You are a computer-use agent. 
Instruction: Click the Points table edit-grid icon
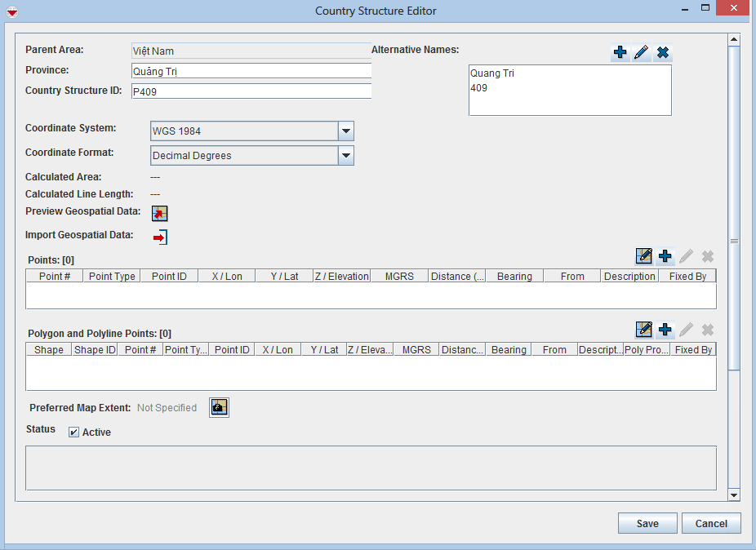tap(644, 256)
